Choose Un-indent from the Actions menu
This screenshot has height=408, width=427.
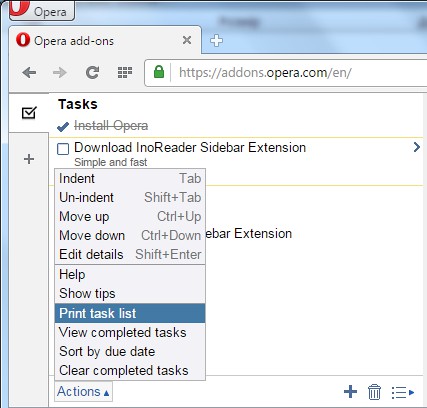point(130,197)
